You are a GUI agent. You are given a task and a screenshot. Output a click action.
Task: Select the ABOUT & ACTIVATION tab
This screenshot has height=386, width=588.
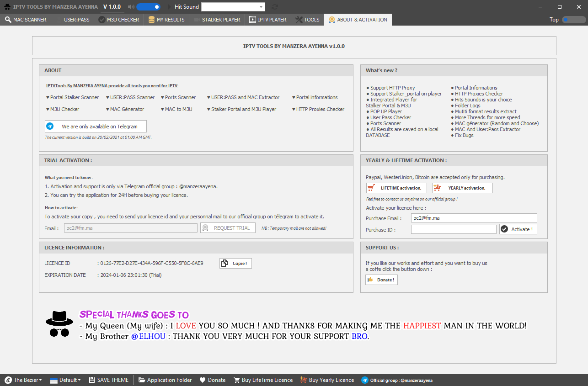(358, 20)
